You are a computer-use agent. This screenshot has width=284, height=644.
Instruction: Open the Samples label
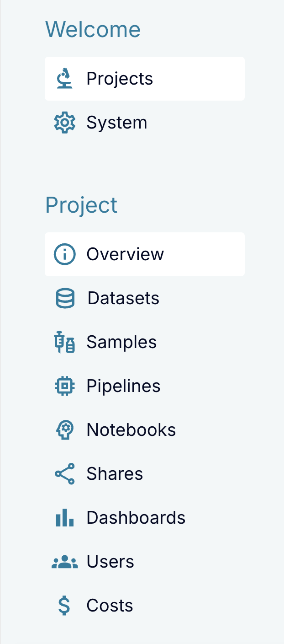tap(121, 342)
